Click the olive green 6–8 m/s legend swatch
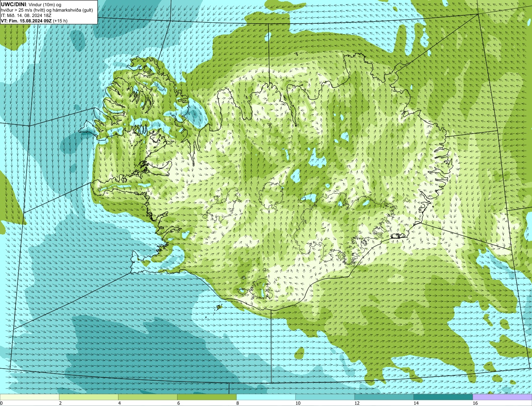Image resolution: width=532 pixels, height=406 pixels. click(207, 397)
